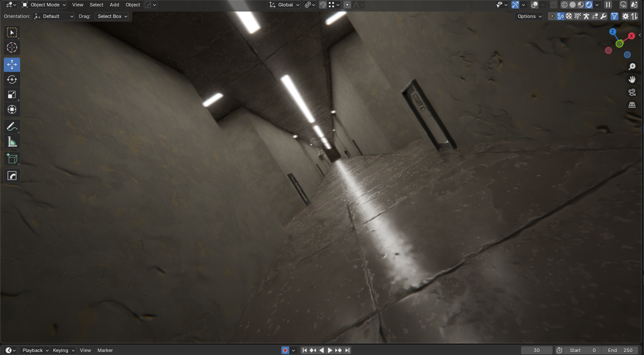Click the current frame field showing 30
Viewport: 644px width, 355px height.
[x=537, y=350]
